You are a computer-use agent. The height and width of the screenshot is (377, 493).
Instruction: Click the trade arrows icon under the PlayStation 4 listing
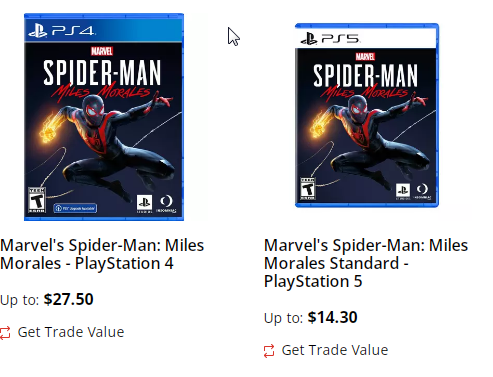tap(5, 333)
